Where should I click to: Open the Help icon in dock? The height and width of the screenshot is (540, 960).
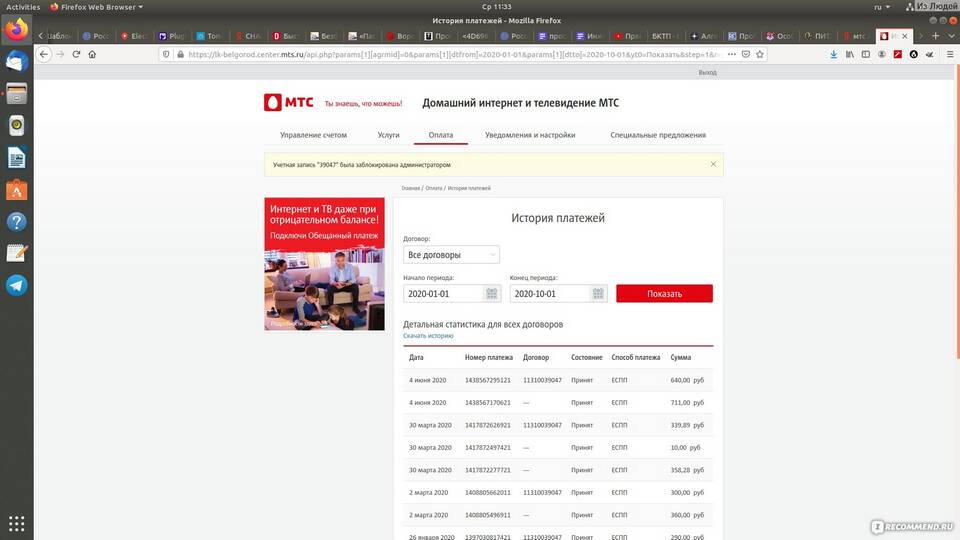click(17, 222)
